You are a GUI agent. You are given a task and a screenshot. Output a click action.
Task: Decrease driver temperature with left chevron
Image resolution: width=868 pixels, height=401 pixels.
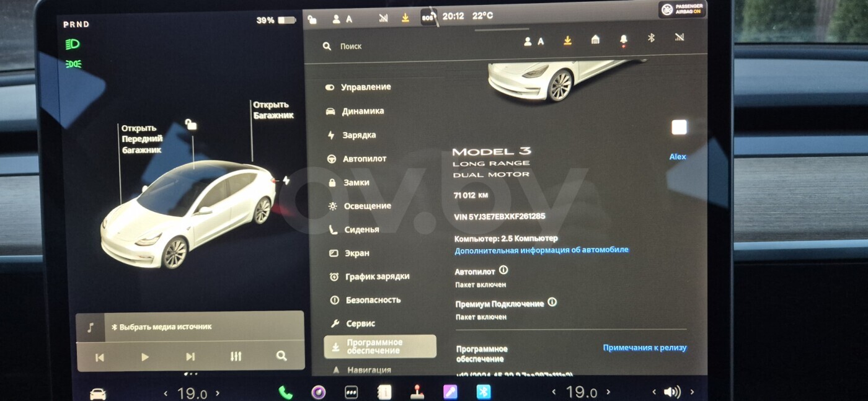(x=166, y=393)
